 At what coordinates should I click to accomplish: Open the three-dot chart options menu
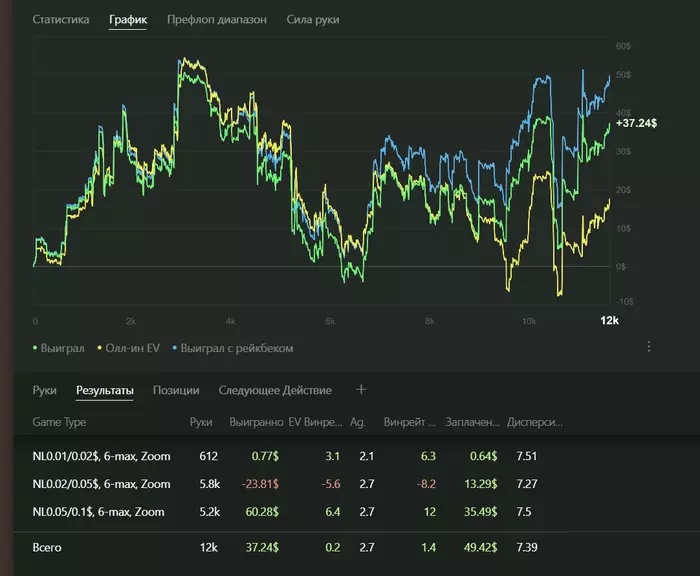click(x=648, y=346)
